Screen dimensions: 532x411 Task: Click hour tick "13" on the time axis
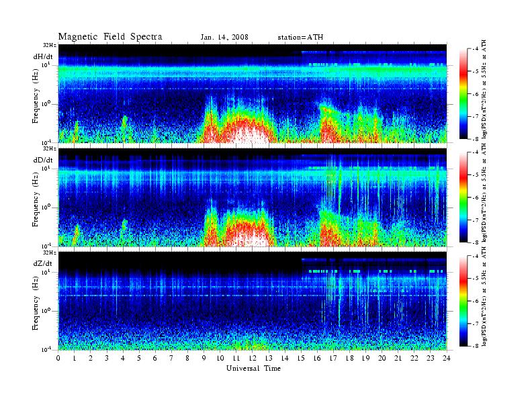pos(269,358)
